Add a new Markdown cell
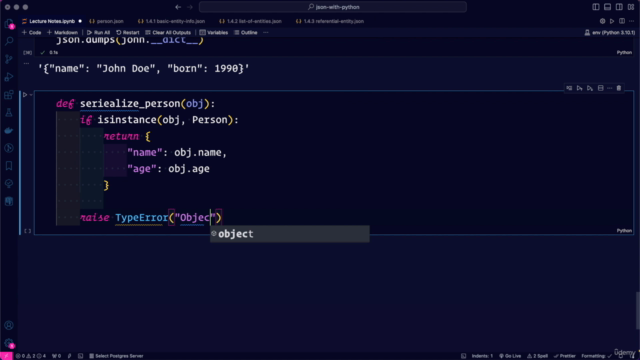The image size is (640, 360). point(62,33)
